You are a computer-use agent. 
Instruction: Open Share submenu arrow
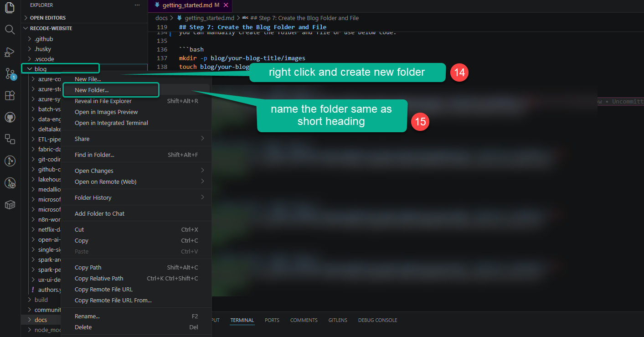[x=202, y=139]
